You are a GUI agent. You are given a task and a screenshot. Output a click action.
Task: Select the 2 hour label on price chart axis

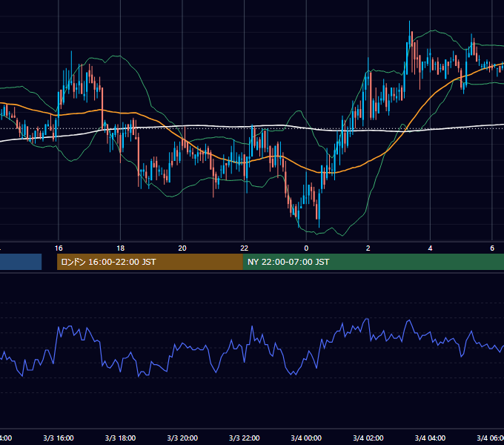pos(368,248)
